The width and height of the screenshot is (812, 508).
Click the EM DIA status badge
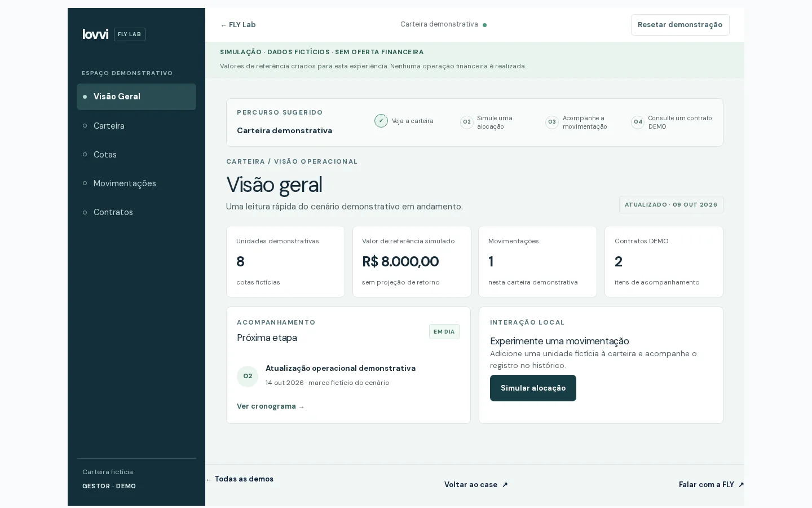[444, 332]
